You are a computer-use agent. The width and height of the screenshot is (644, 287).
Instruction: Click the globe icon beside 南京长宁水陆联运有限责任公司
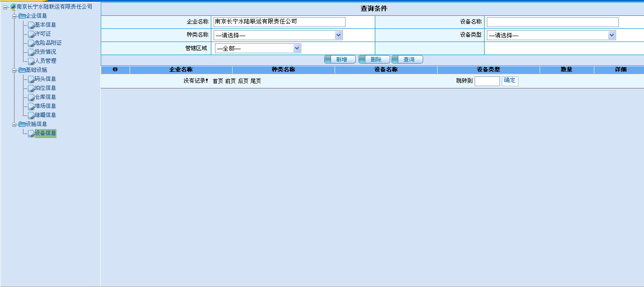pyautogui.click(x=13, y=7)
